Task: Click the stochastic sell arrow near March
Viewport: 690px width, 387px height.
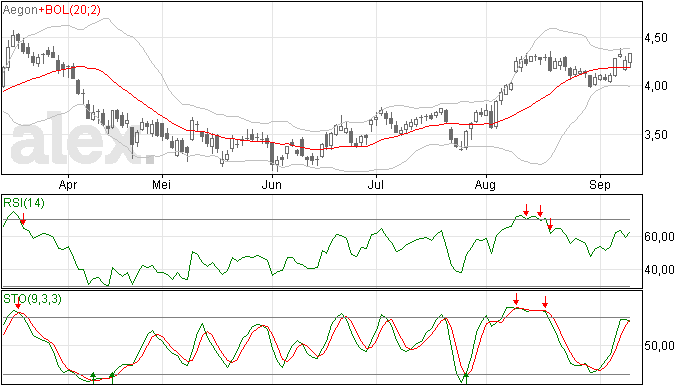Action: pyautogui.click(x=18, y=303)
